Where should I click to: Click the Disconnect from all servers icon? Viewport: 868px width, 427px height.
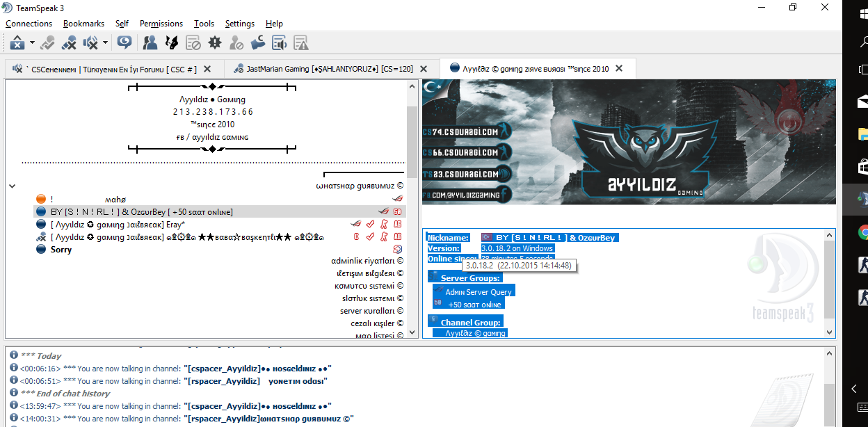(69, 43)
